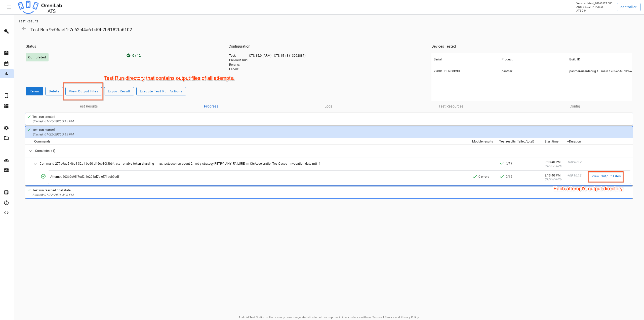Switch to the Logs tab
This screenshot has width=644, height=320.
click(328, 106)
